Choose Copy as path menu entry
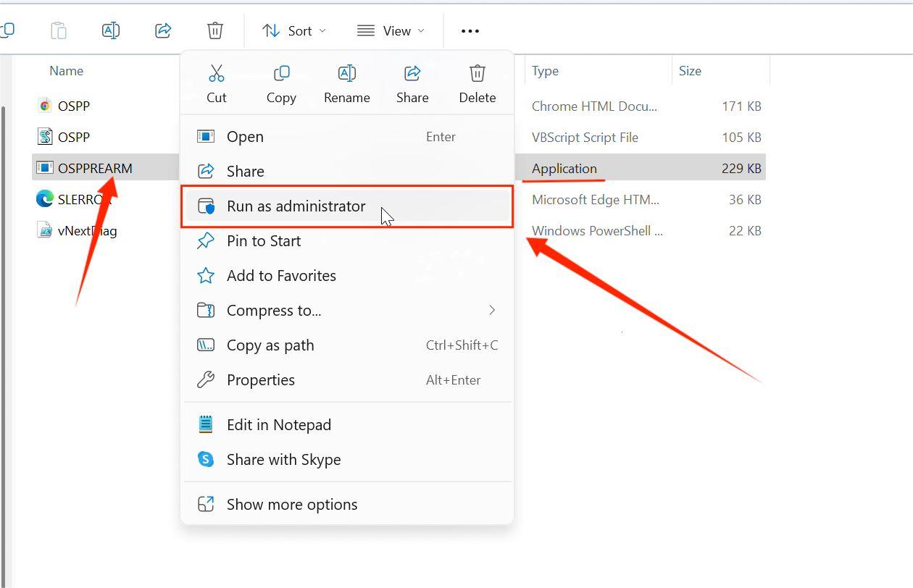Screen dimensions: 913x588 pos(270,345)
